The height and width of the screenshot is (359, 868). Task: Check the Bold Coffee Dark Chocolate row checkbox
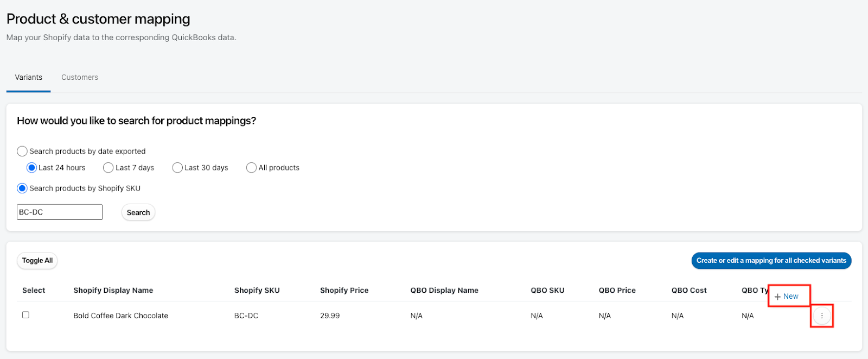(x=25, y=315)
